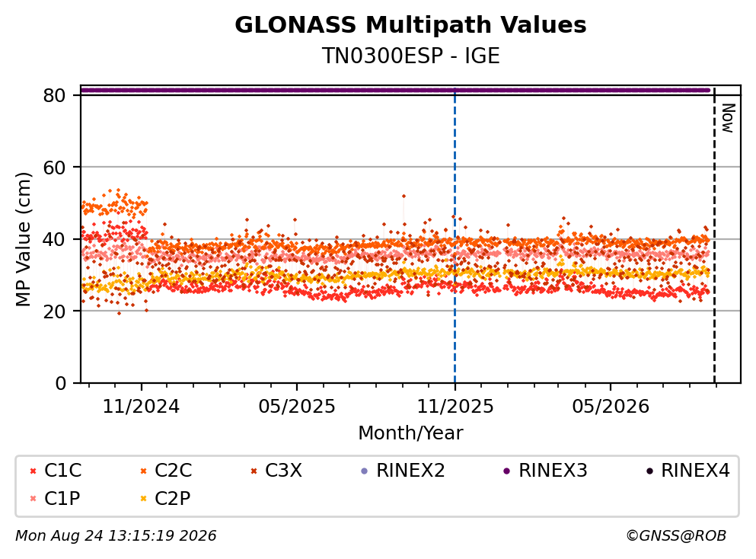This screenshot has height=559, width=756.
Task: Click the purple RINEX3 line at top
Action: tap(395, 90)
